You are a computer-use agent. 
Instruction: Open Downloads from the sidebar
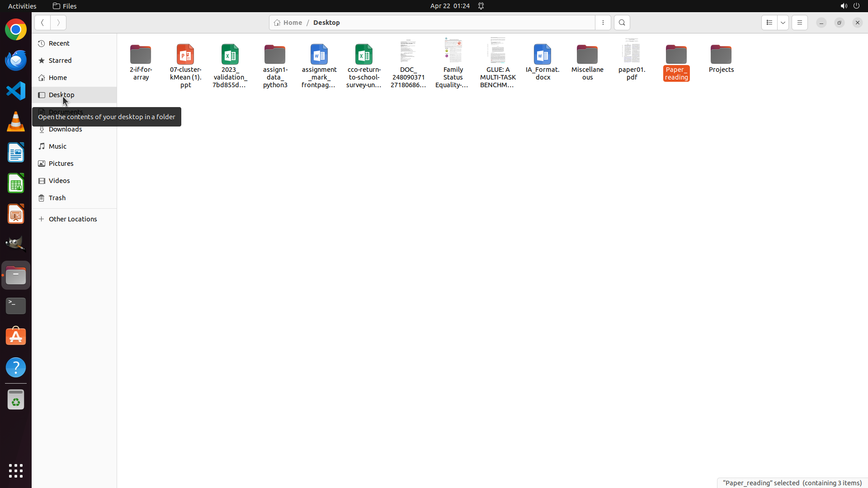[66, 130]
